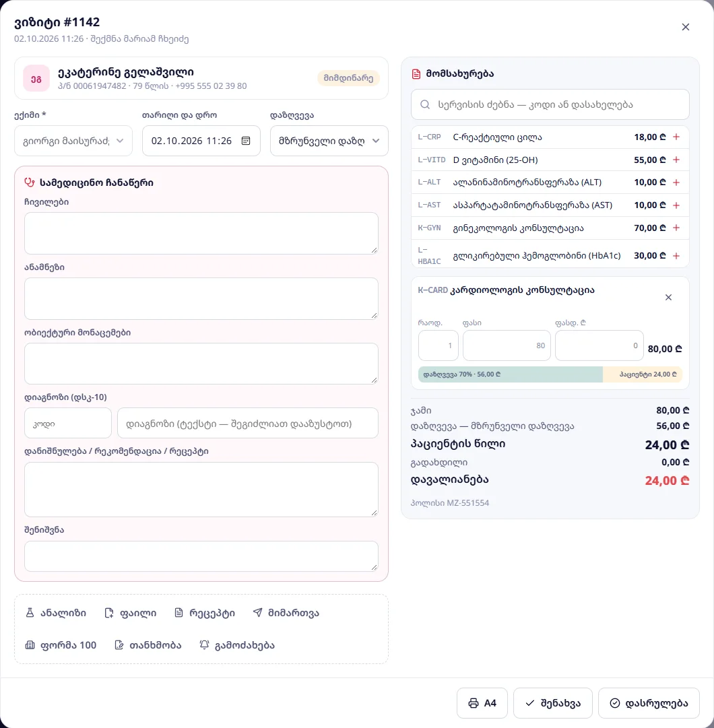Create a მიმართვა referral
This screenshot has height=728, width=714.
[x=286, y=613]
